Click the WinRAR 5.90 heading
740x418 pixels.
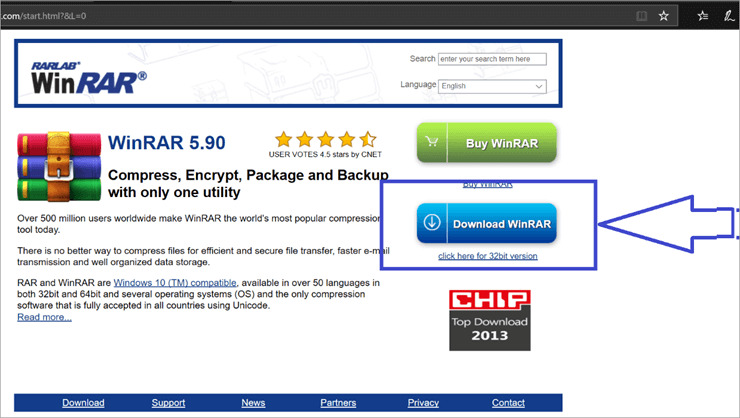click(x=167, y=142)
